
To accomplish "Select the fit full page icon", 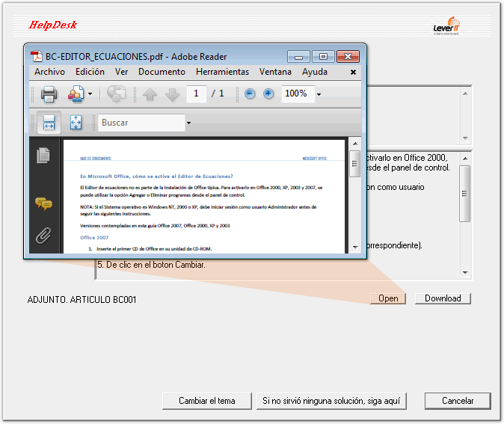I will pyautogui.click(x=76, y=123).
